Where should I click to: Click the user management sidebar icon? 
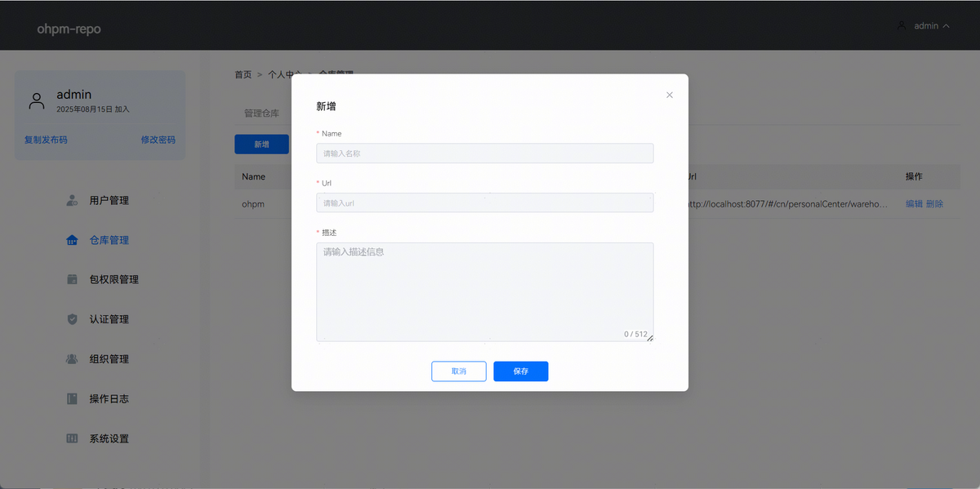tap(72, 200)
